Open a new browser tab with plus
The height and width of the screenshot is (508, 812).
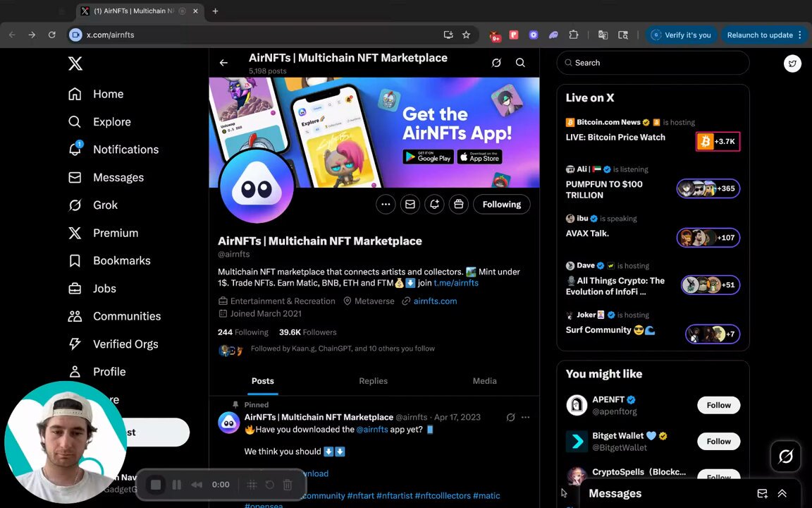[x=215, y=11]
